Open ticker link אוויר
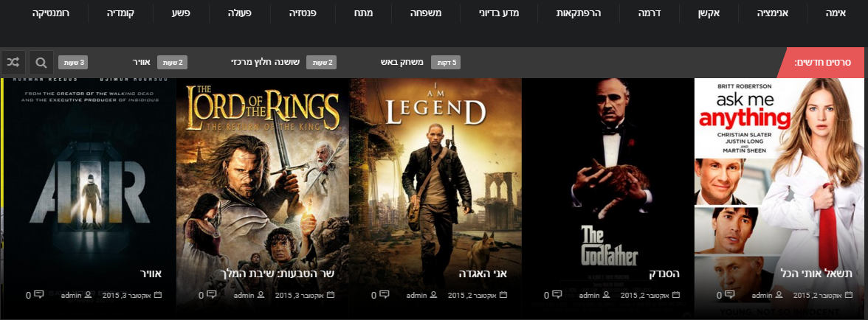Viewport: 868px width, 320px height. (141, 63)
